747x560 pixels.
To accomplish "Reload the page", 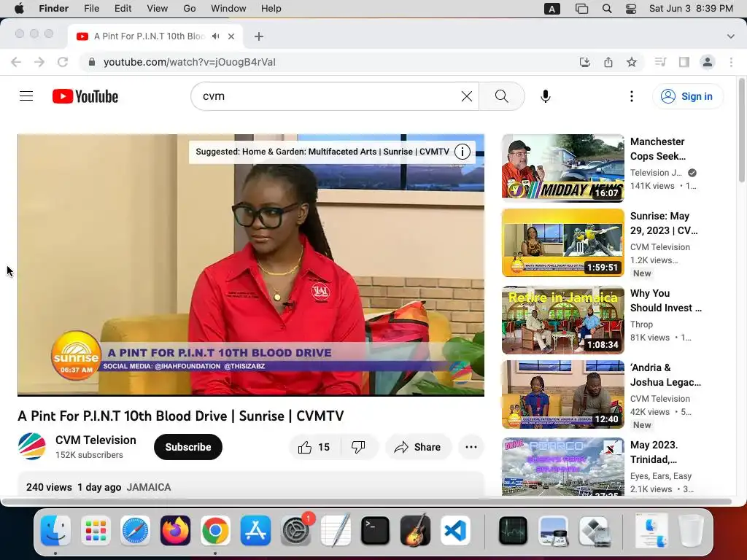I will 63,62.
